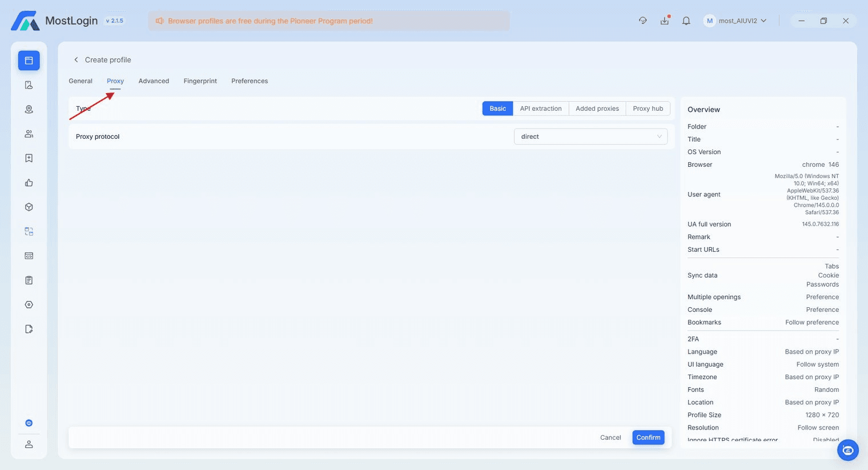Click the cloud phone sidebar icon
This screenshot has height=470, width=868.
tap(29, 85)
